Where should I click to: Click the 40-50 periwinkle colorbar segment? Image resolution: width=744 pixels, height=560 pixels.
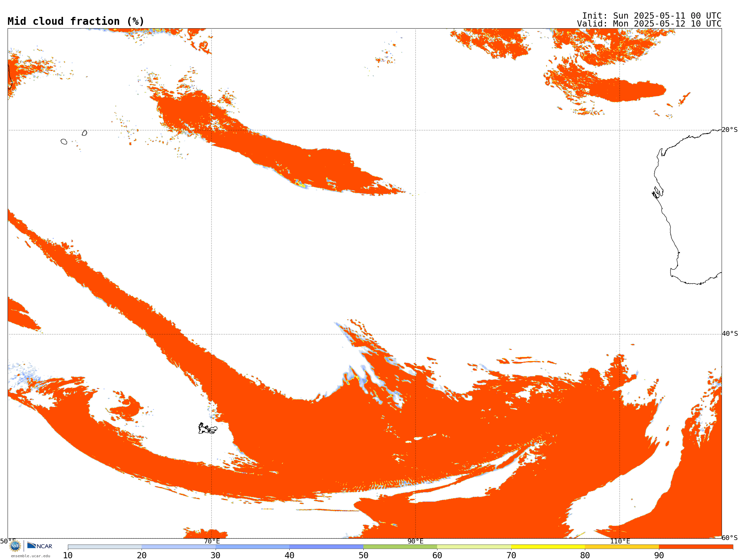326,547
